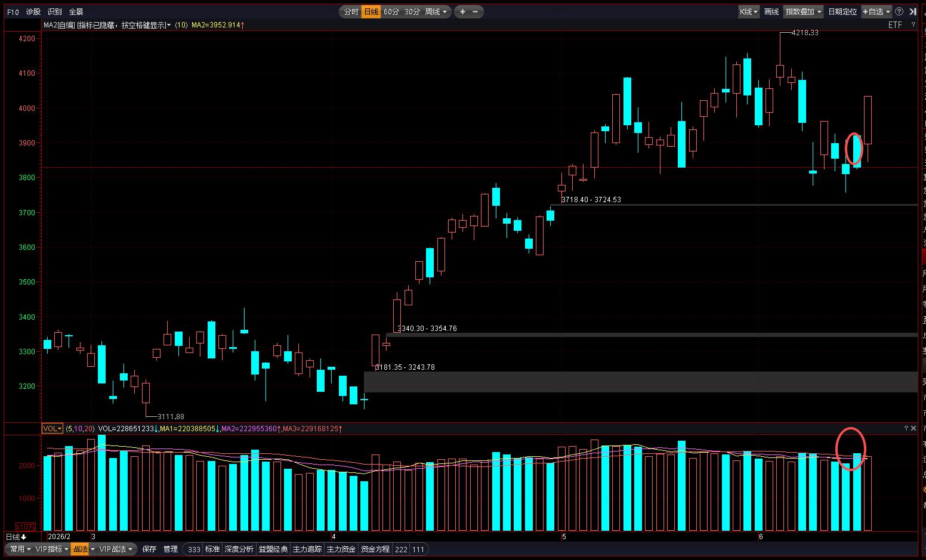
Task: Zoom in chart with plus icon
Action: coord(462,12)
